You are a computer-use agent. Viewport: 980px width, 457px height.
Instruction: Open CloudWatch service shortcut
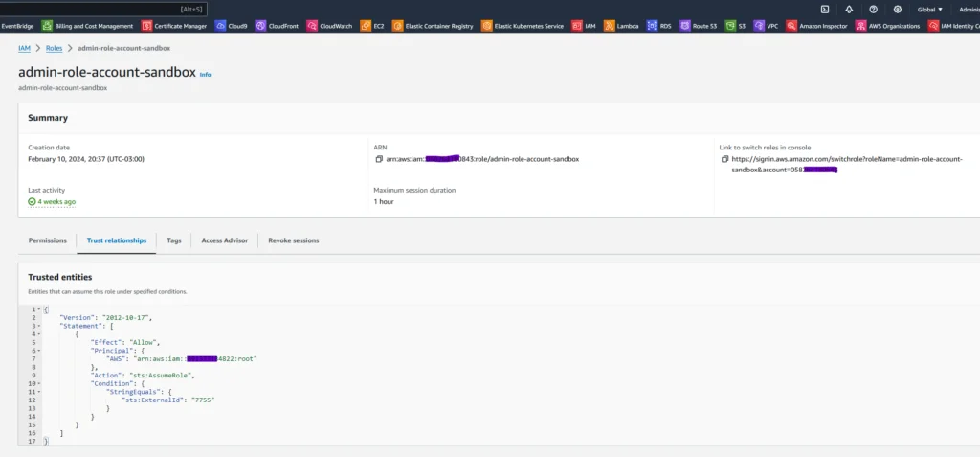329,26
